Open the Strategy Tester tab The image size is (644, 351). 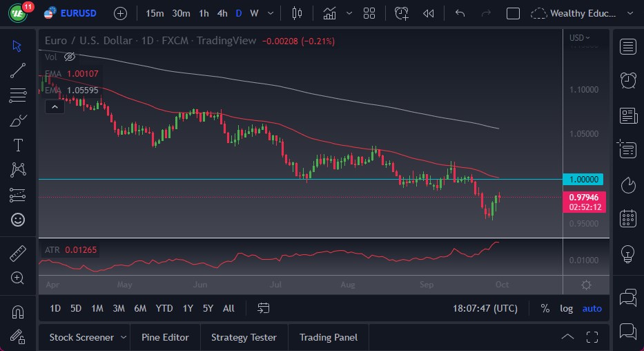[244, 337]
